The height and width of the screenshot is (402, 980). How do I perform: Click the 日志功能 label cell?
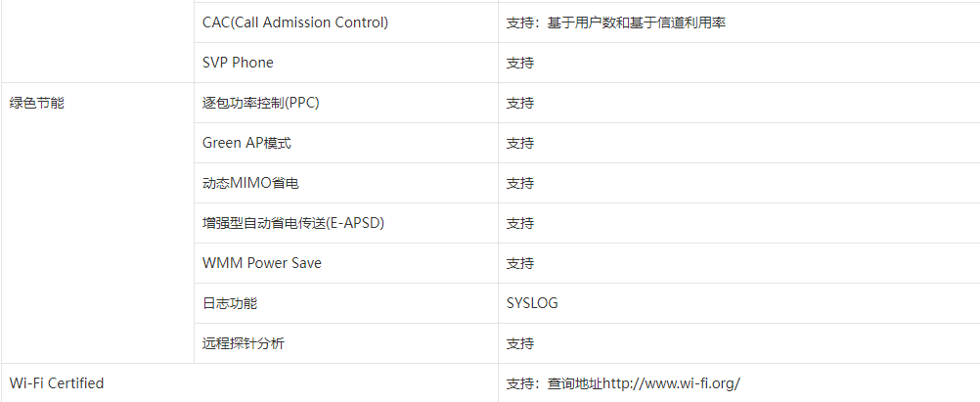point(345,303)
